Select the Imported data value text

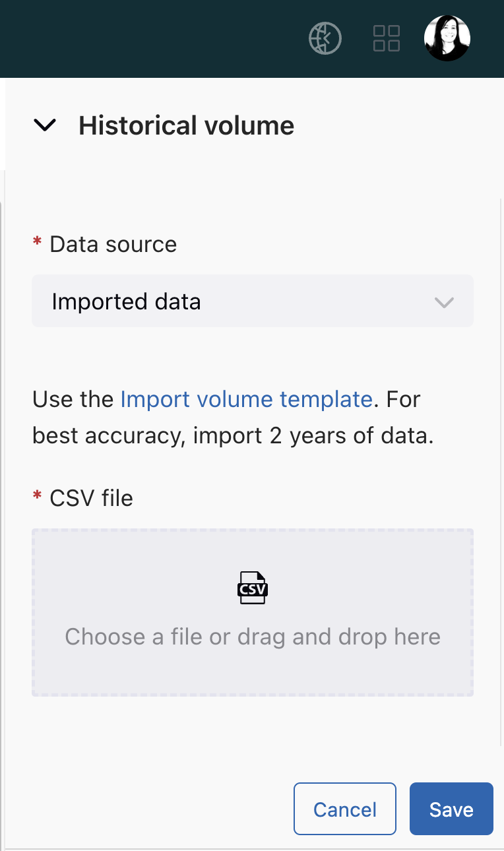126,301
